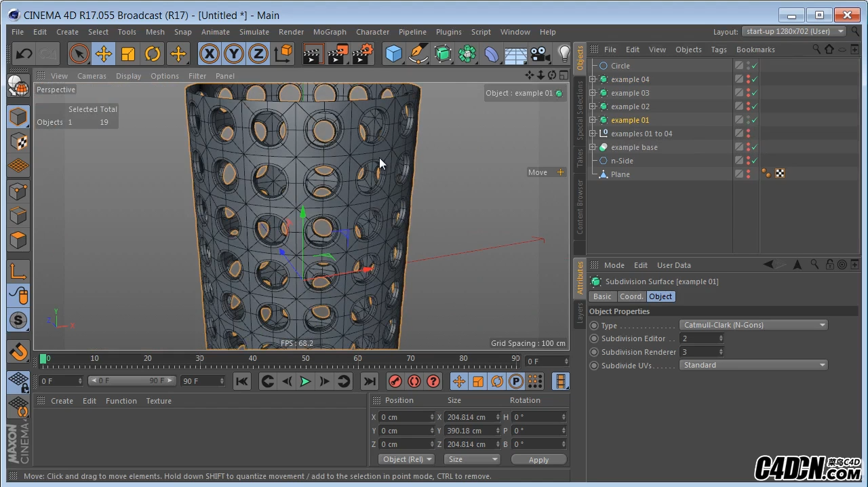Add a Floor environment object
Screen dimensions: 868x487
click(x=516, y=54)
